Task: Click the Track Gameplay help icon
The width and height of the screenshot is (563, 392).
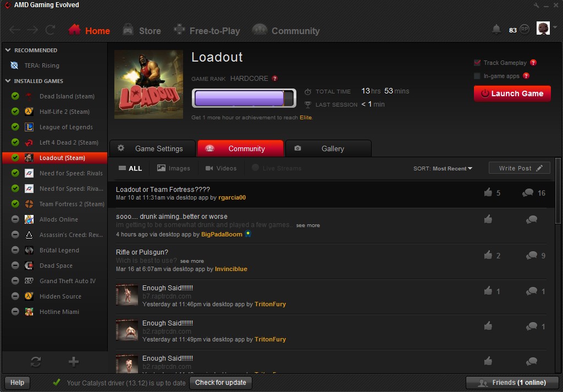Action: (533, 63)
